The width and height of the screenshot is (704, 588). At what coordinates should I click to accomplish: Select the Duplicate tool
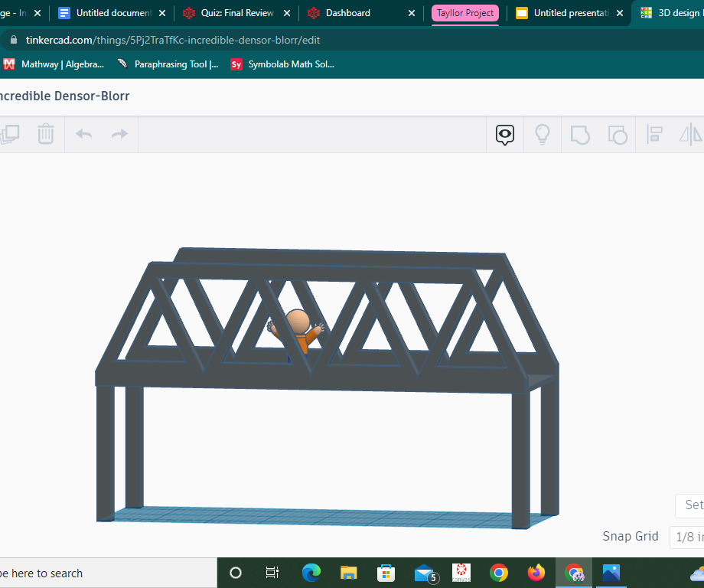[x=11, y=134]
